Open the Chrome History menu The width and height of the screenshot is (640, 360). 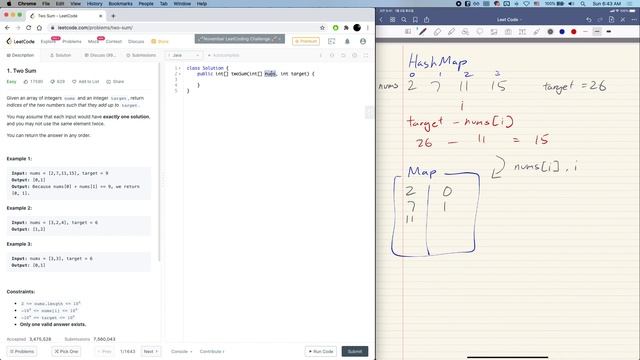coord(94,4)
